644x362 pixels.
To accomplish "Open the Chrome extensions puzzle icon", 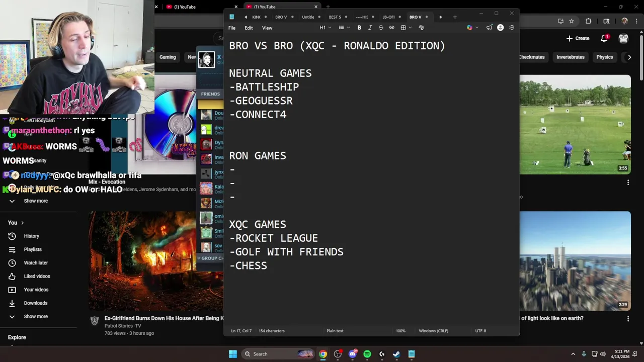I will click(x=588, y=21).
